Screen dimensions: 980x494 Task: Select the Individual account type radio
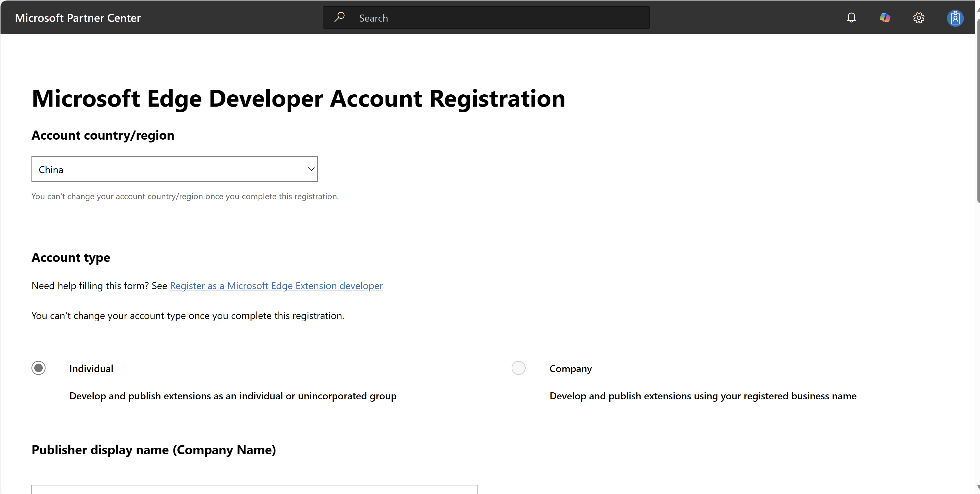pos(38,368)
